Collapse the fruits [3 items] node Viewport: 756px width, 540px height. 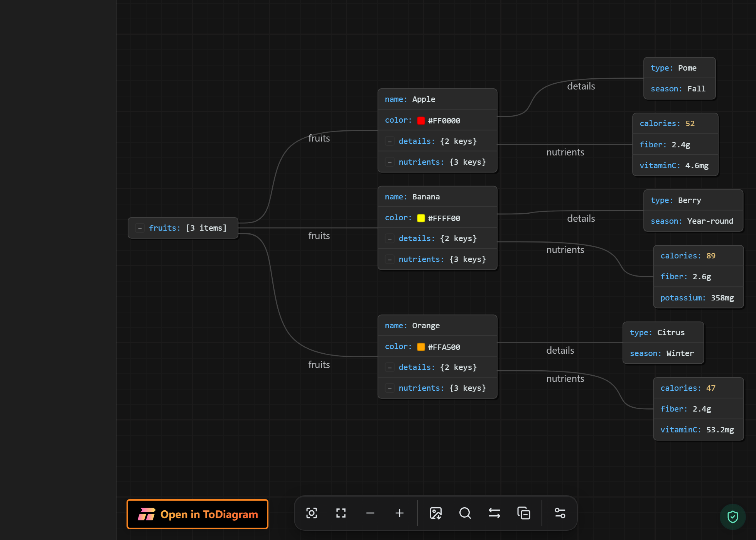click(140, 228)
